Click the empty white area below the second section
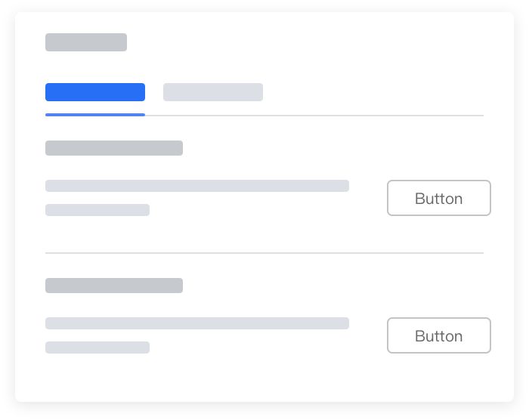The width and height of the screenshot is (529, 420). click(264, 378)
